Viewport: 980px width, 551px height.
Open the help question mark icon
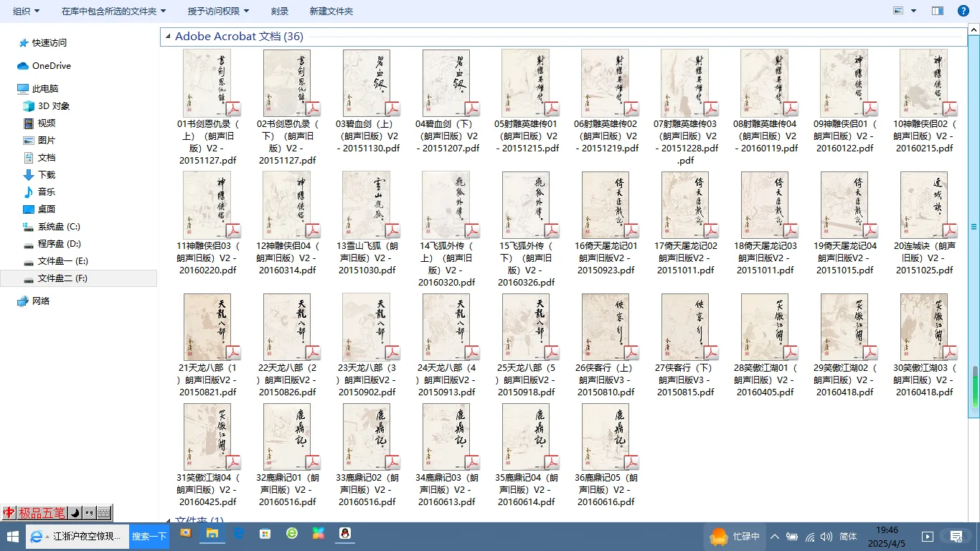click(963, 11)
